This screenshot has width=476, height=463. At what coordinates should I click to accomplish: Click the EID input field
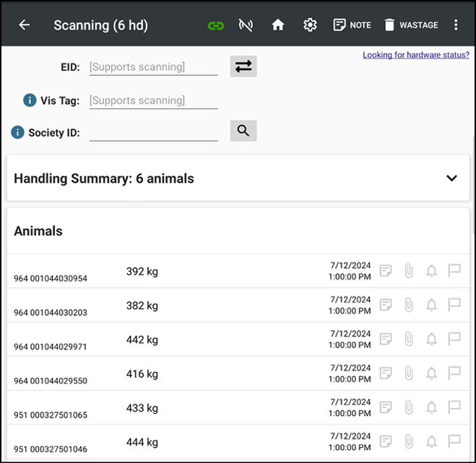[153, 67]
